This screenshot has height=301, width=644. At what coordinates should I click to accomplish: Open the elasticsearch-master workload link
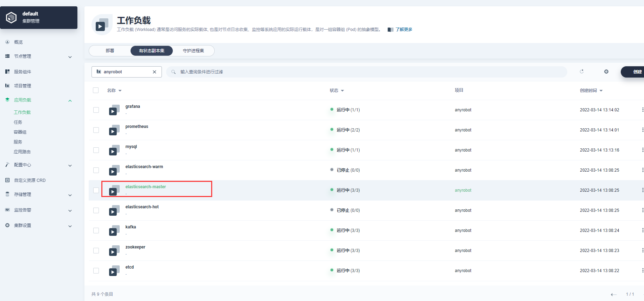coord(146,187)
